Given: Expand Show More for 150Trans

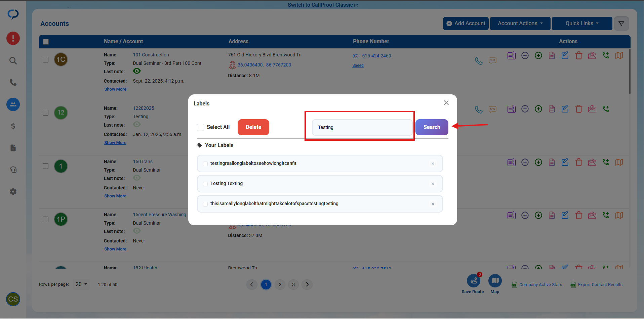Looking at the screenshot, I should coord(115,196).
